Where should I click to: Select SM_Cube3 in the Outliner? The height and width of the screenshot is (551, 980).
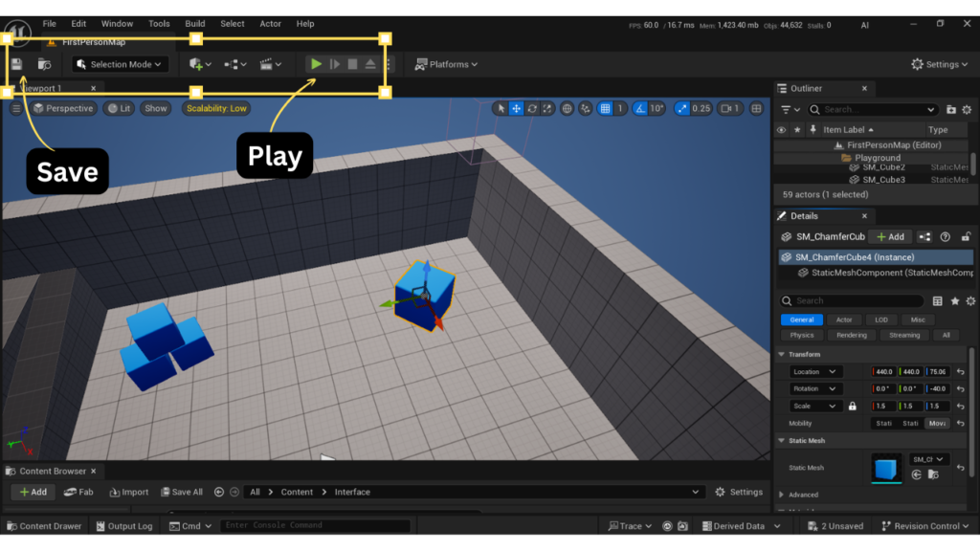point(883,180)
